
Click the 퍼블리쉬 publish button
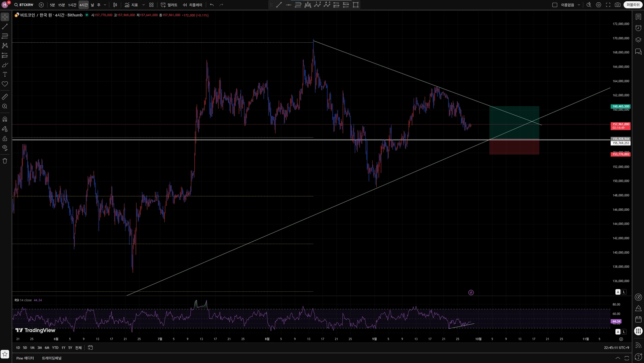633,5
